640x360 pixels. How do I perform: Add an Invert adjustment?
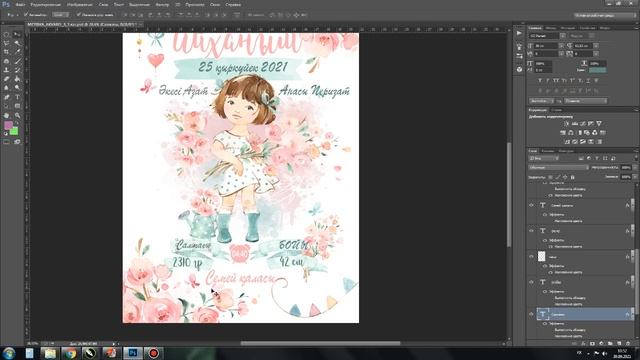pos(567,142)
